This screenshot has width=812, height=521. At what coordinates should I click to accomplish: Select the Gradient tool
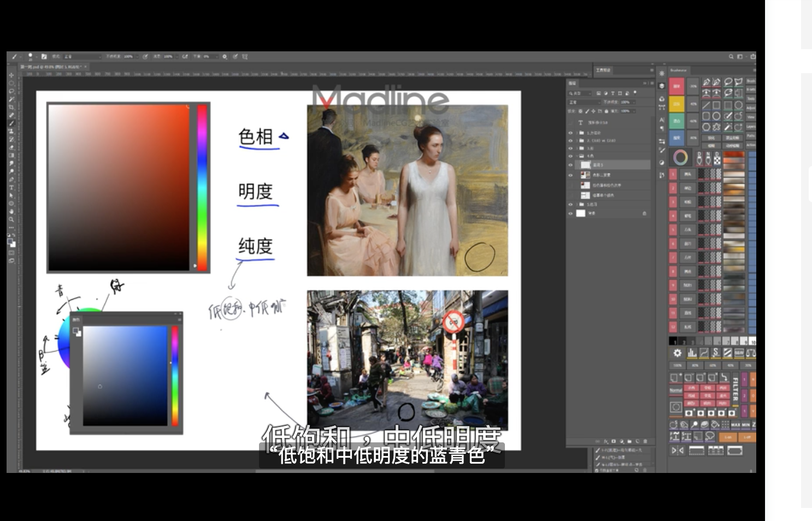(11, 155)
